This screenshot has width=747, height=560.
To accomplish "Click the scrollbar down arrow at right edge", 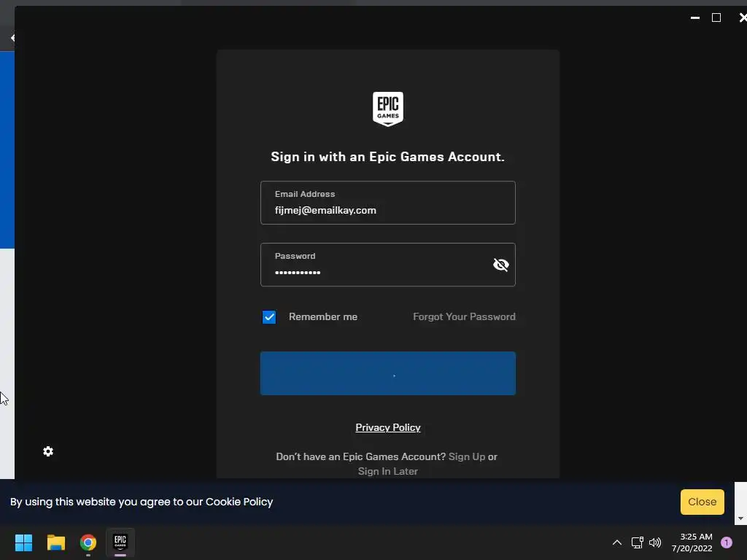I will pyautogui.click(x=740, y=518).
